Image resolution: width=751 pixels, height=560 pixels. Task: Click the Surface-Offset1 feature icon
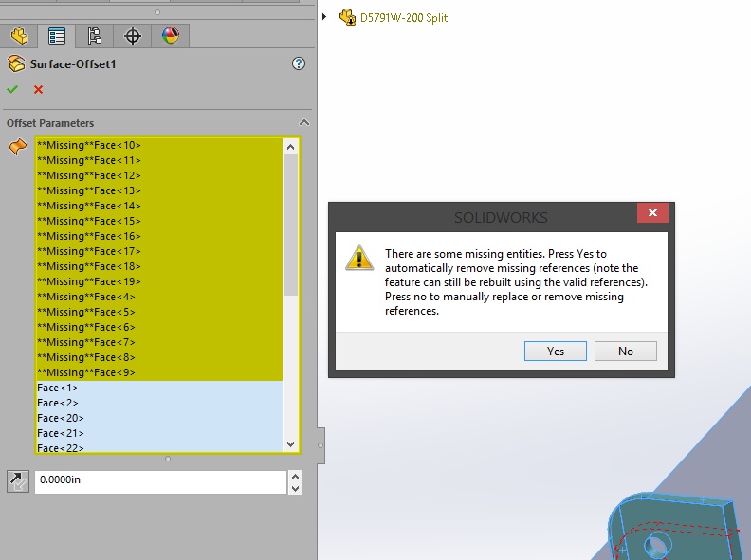point(16,63)
